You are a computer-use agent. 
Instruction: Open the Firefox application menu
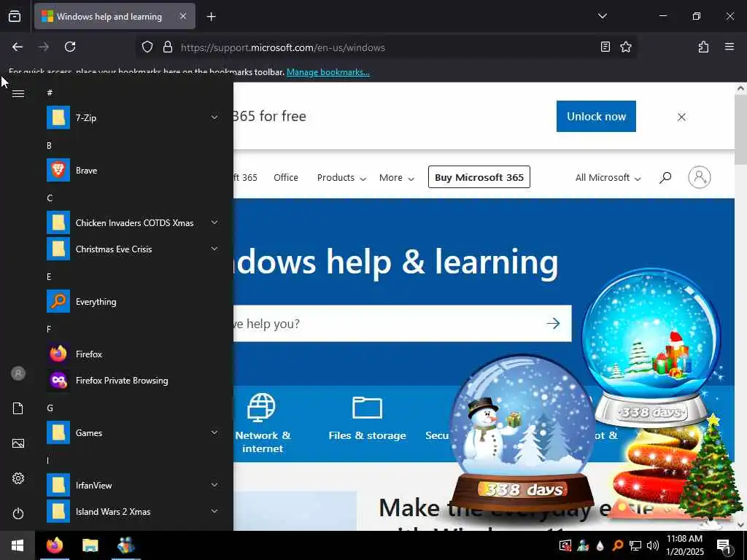729,47
